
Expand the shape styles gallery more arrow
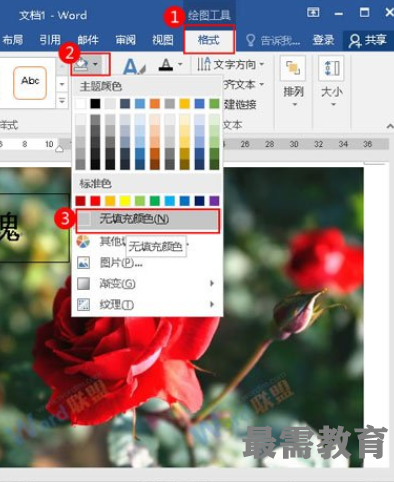tap(62, 100)
